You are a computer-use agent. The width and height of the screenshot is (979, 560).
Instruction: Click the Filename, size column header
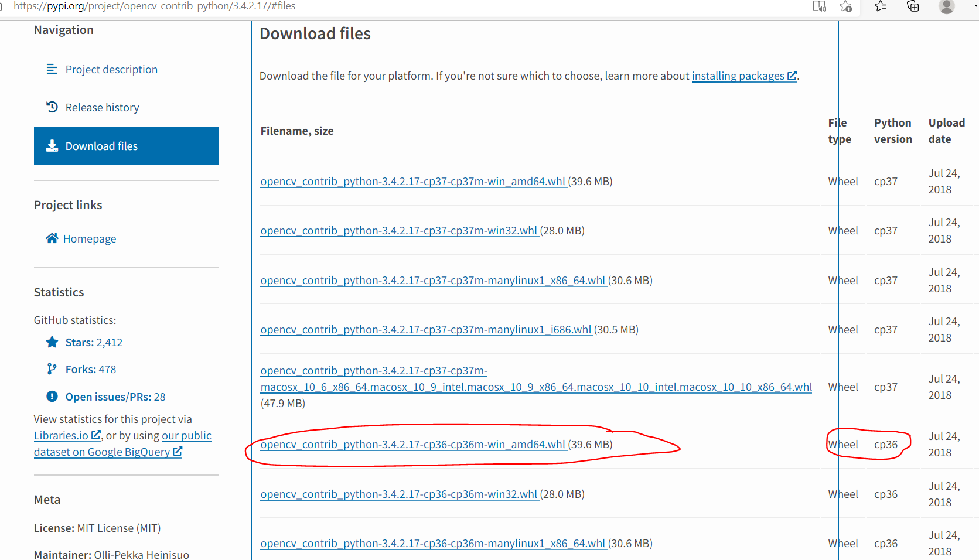(297, 131)
